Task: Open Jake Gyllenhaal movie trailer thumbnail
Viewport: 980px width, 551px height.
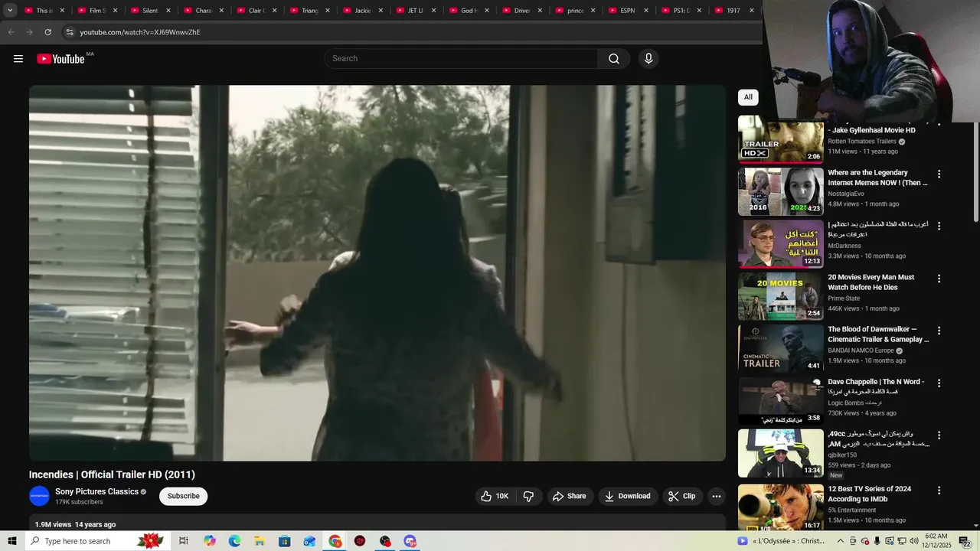Action: [781, 139]
